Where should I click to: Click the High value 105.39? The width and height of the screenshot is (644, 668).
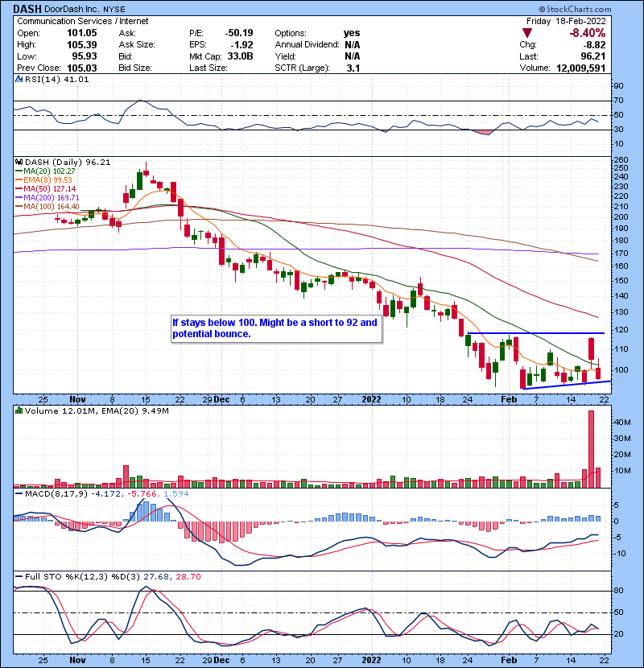click(x=82, y=45)
